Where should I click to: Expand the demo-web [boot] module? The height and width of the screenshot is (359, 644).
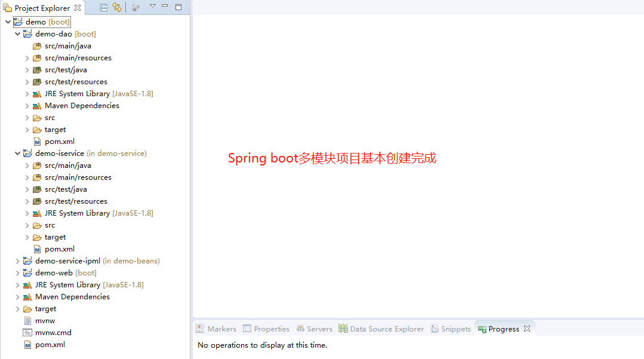tap(17, 272)
